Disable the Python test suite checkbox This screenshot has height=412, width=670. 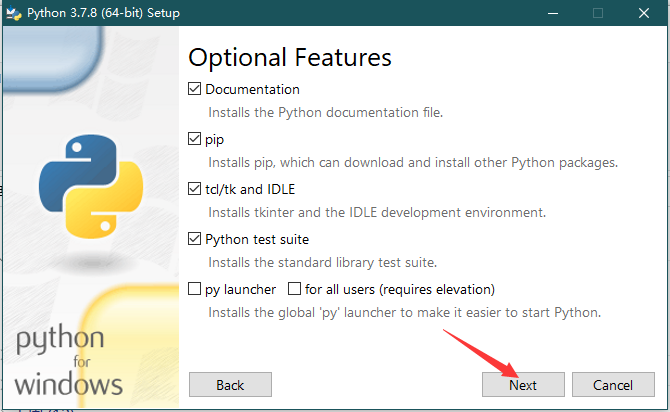click(194, 239)
